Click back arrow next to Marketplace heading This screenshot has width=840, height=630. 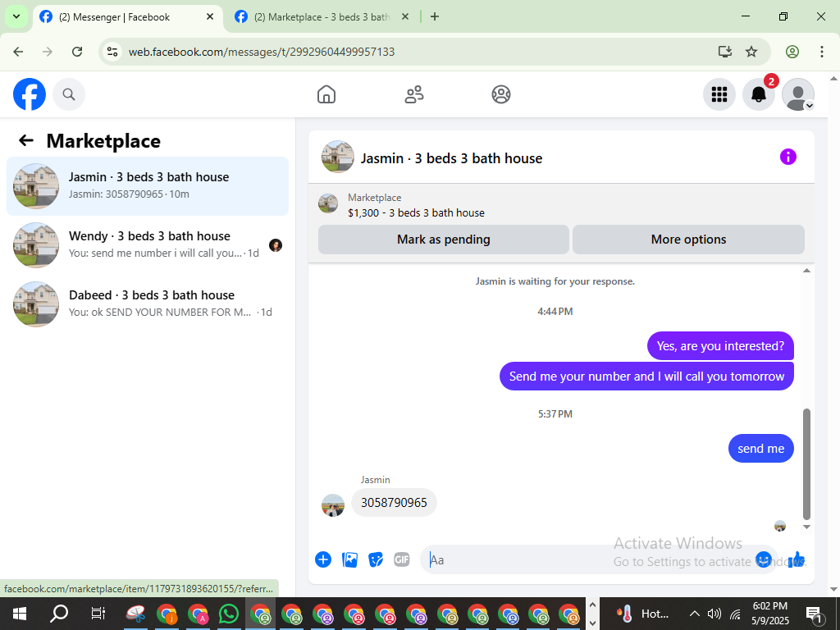[x=26, y=140]
